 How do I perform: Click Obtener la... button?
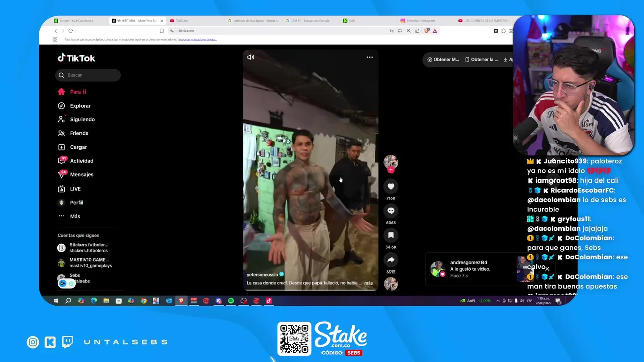(x=481, y=60)
